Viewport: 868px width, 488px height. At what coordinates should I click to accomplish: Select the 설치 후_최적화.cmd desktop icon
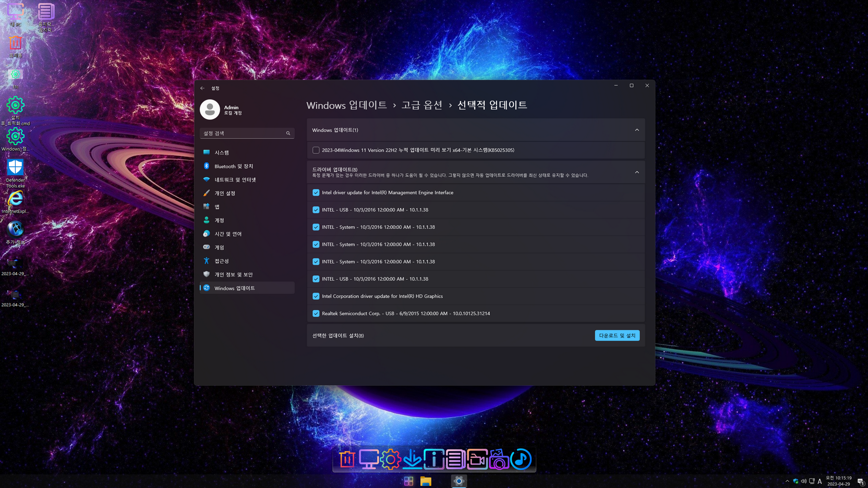pos(15,111)
